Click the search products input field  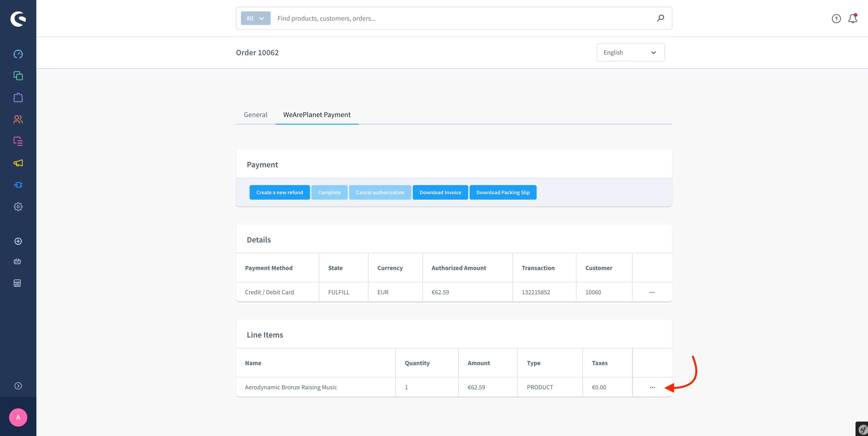[x=462, y=18]
